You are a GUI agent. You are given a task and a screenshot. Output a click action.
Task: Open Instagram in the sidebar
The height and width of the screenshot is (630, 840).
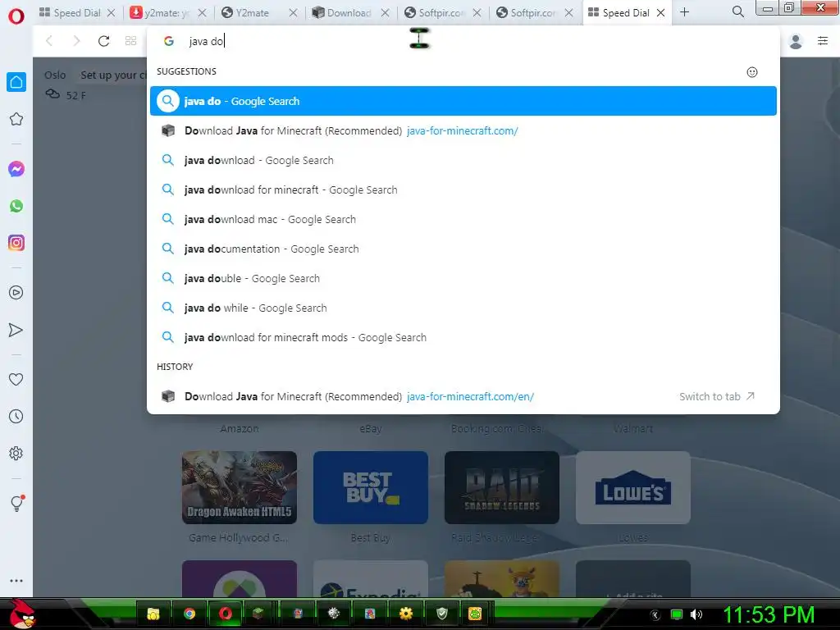click(x=16, y=243)
